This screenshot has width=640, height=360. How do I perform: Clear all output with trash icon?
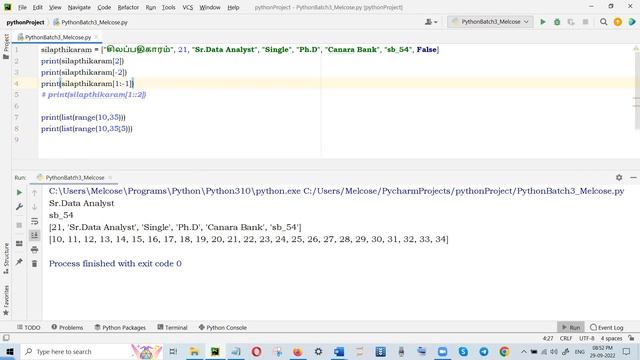[34, 264]
